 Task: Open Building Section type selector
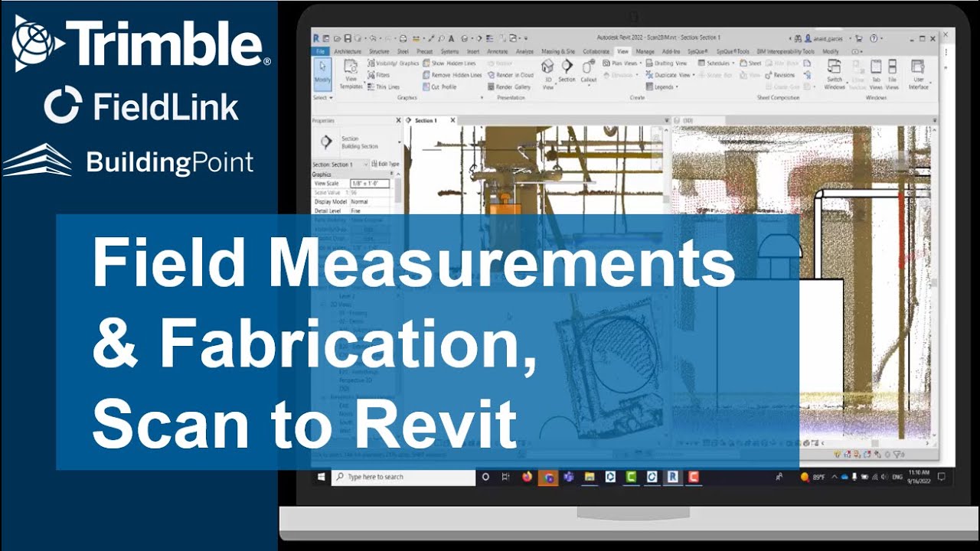tap(357, 142)
